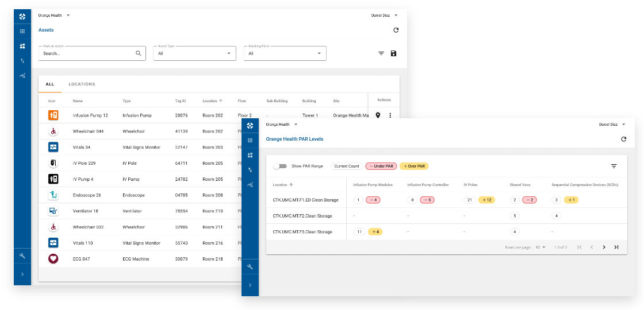Click the IV Pump 4 black icon
The width and height of the screenshot is (644, 310).
click(53, 179)
